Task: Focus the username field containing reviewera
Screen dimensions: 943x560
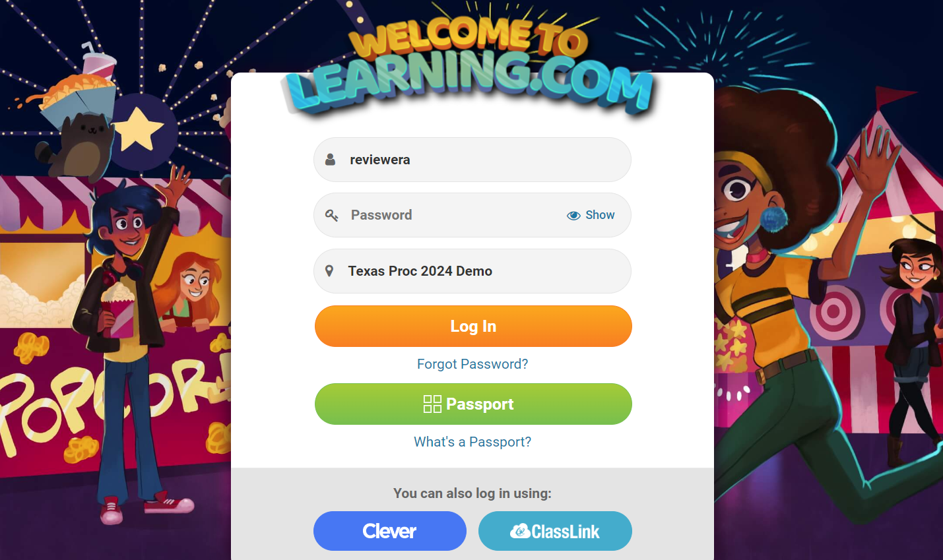Action: pos(472,160)
